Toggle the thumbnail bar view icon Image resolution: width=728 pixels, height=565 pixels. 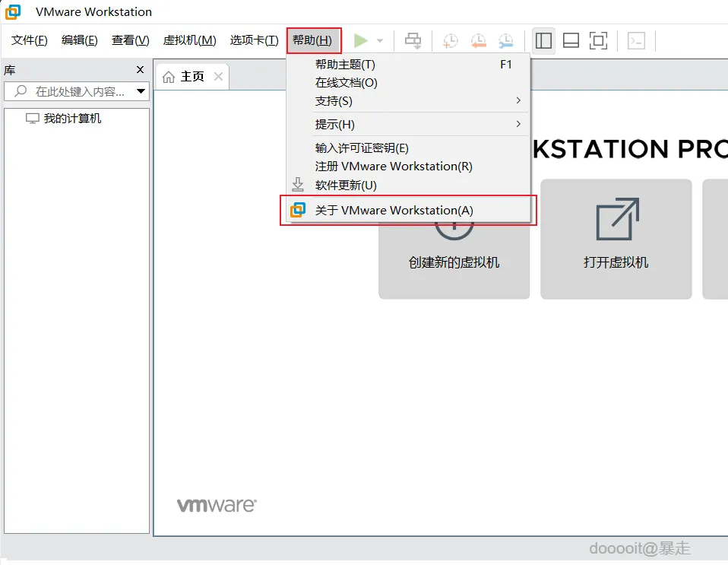click(571, 41)
